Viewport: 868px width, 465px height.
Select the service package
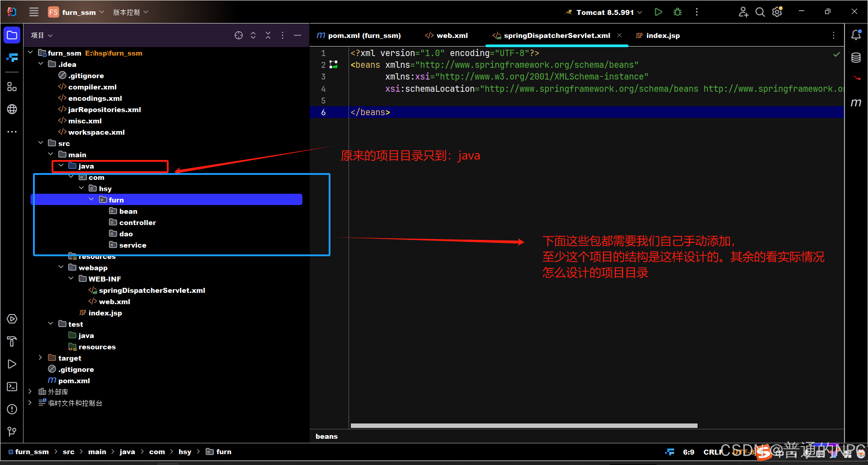tap(132, 245)
